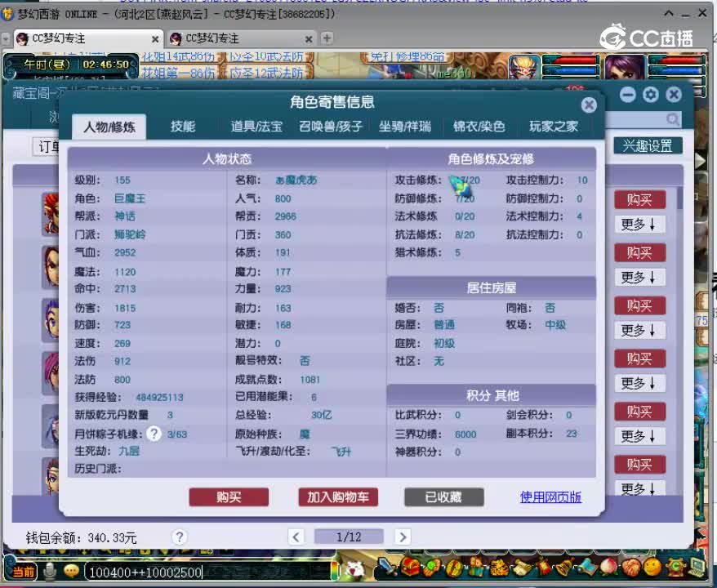The height and width of the screenshot is (588, 717).
Task: Open the 玩家之家 tab
Action: pyautogui.click(x=554, y=127)
